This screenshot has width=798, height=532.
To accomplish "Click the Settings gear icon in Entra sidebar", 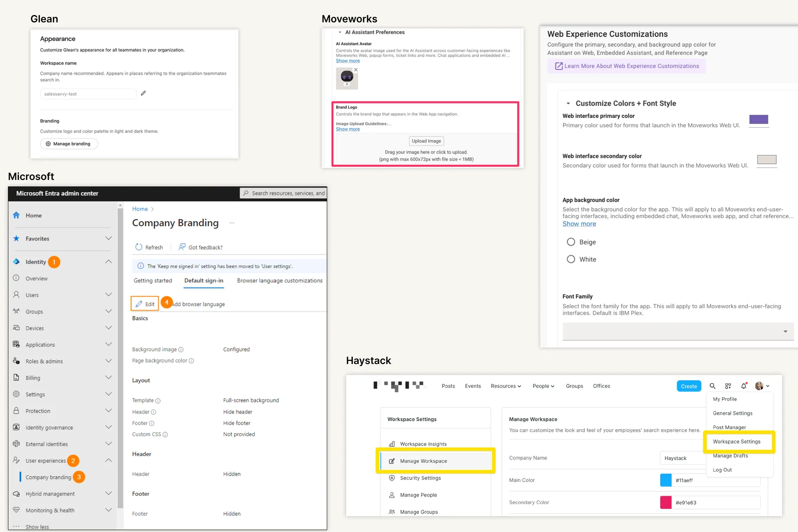I will [16, 394].
